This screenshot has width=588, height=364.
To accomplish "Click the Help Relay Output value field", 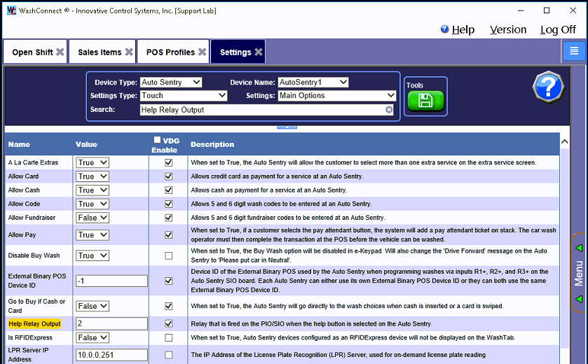I will tap(111, 324).
